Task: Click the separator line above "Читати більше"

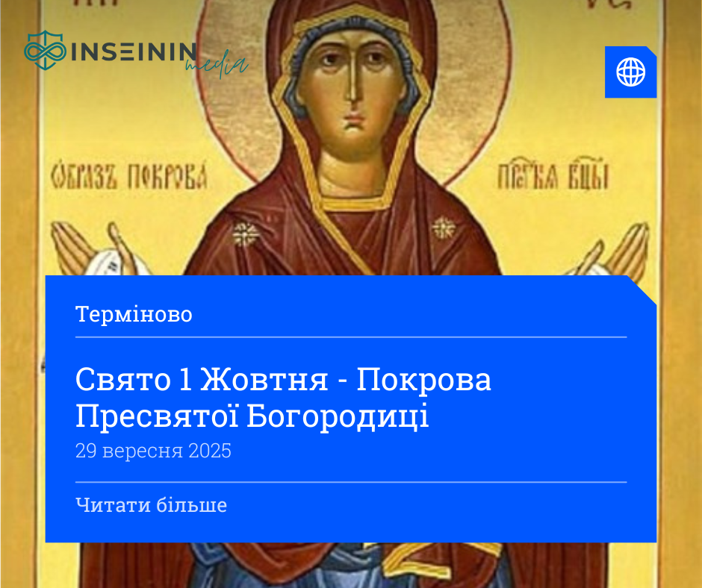Action: pos(351,482)
